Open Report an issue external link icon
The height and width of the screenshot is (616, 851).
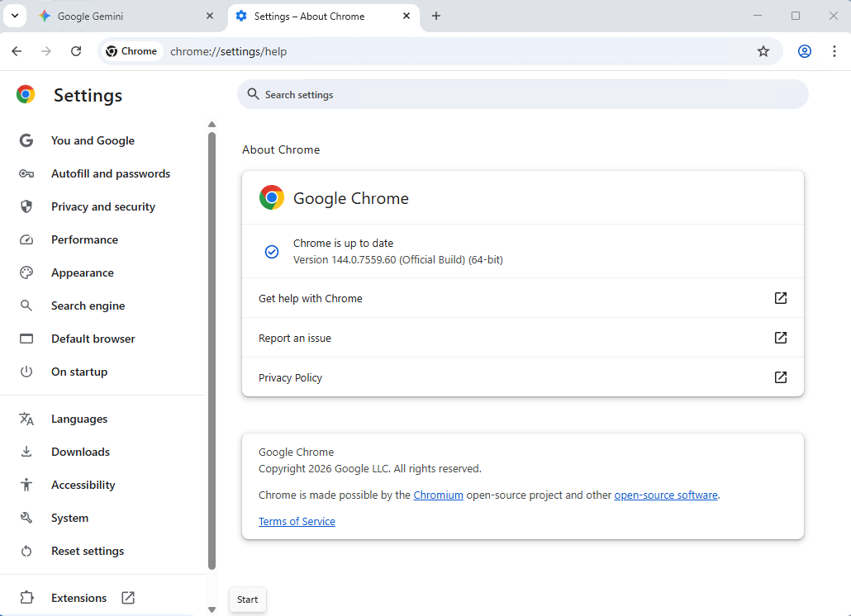point(780,338)
